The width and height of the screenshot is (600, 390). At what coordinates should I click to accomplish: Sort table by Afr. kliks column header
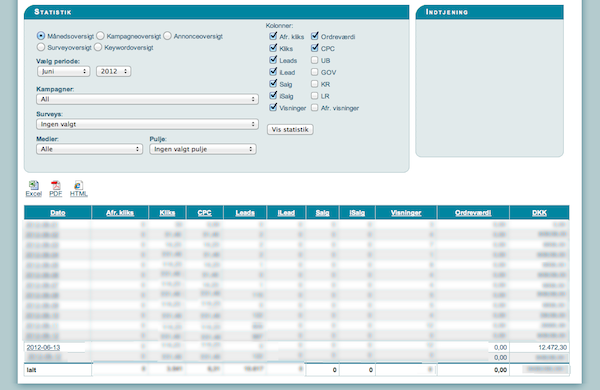pyautogui.click(x=120, y=213)
